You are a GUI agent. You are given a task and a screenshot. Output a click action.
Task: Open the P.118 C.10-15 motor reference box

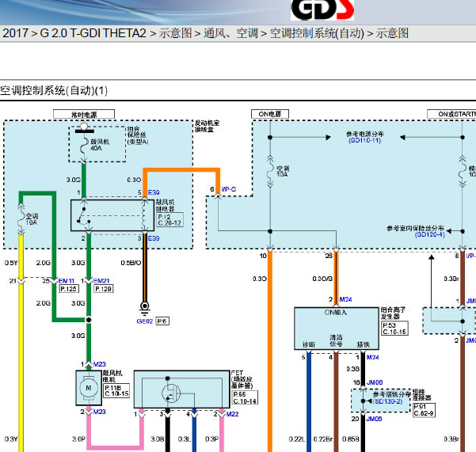(x=116, y=391)
